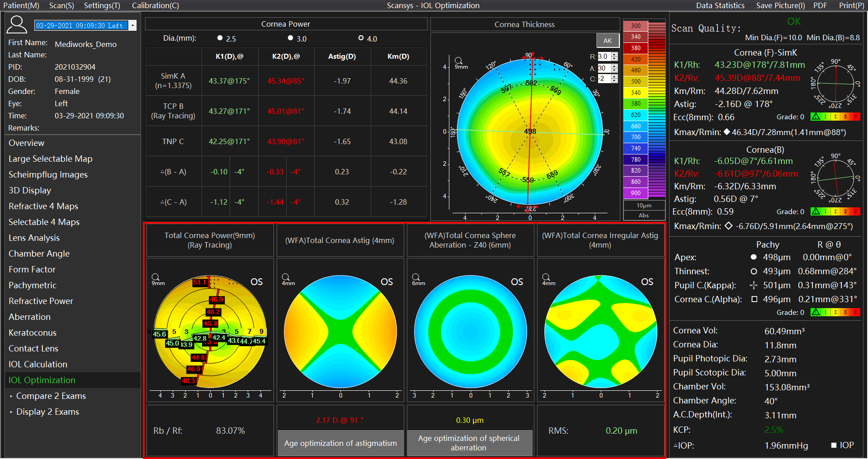
Task: Go to Overview
Action: point(73,143)
